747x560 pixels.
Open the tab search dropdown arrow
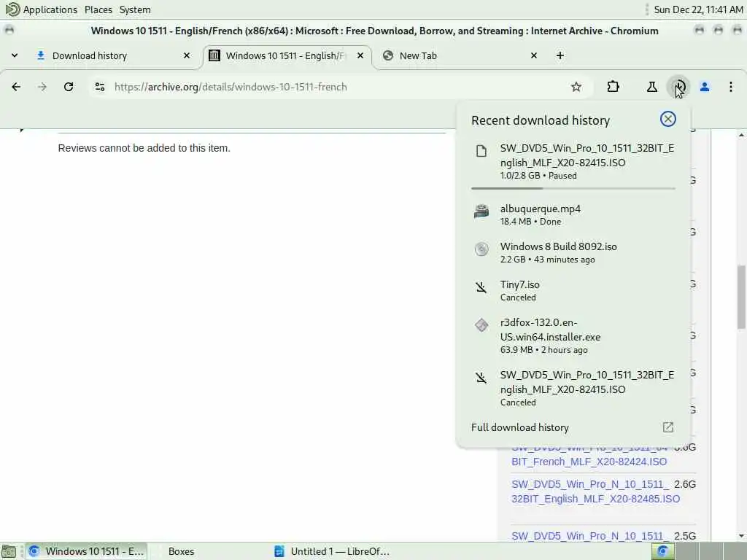[x=15, y=55]
